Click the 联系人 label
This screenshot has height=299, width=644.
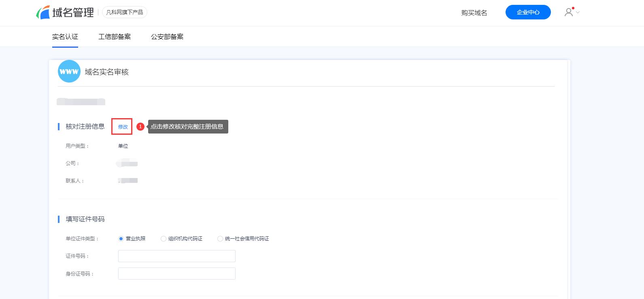[74, 180]
